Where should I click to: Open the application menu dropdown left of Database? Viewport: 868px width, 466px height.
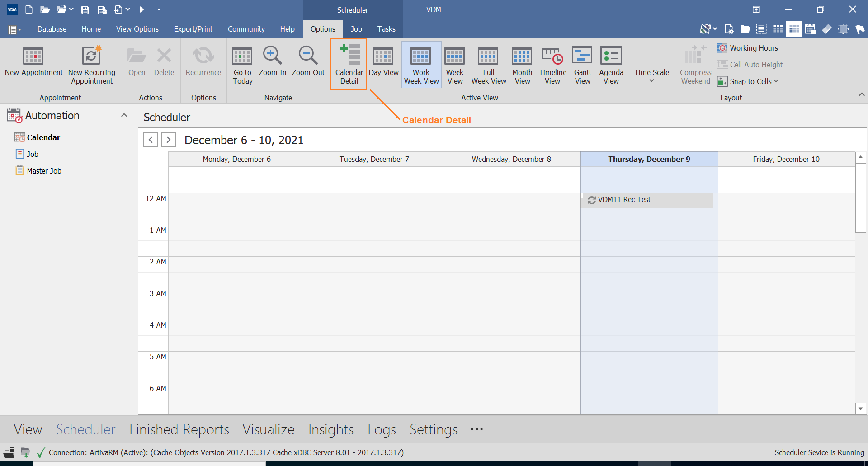[x=14, y=29]
